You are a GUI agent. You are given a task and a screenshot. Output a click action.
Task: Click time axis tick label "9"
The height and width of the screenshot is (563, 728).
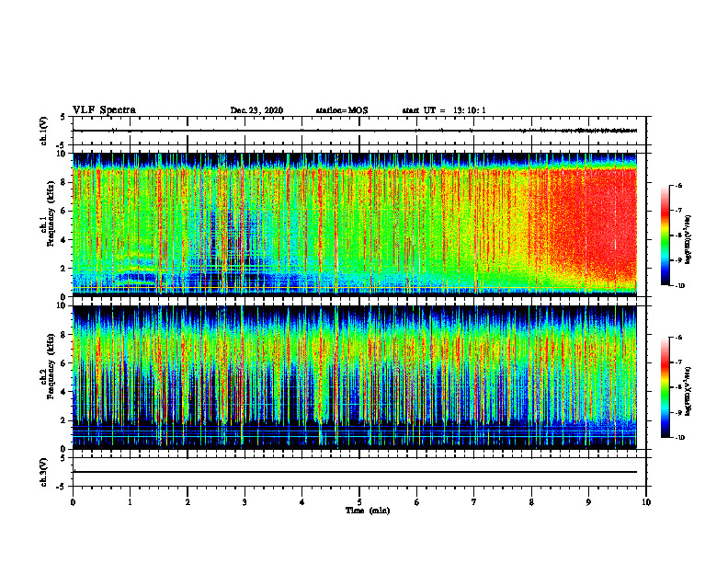[x=588, y=502]
